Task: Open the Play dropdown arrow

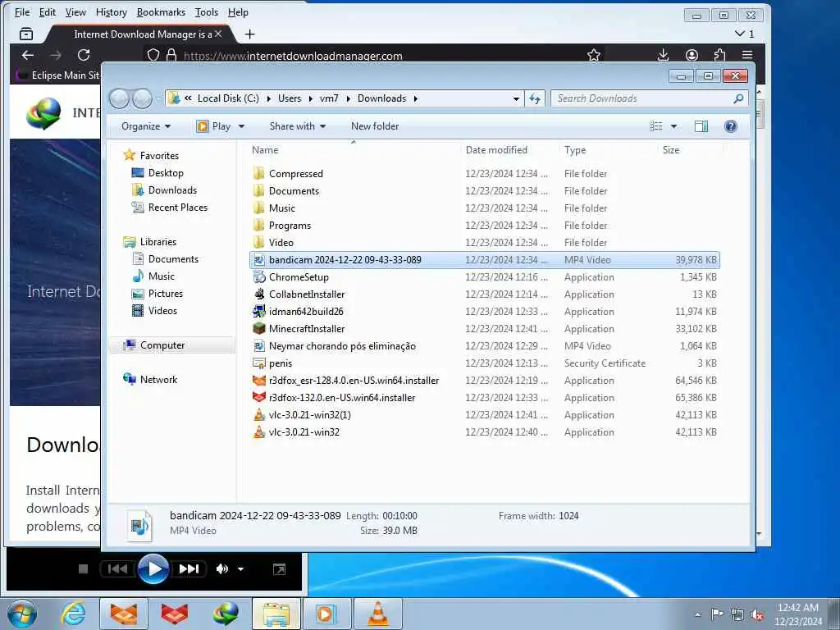Action: coord(242,126)
